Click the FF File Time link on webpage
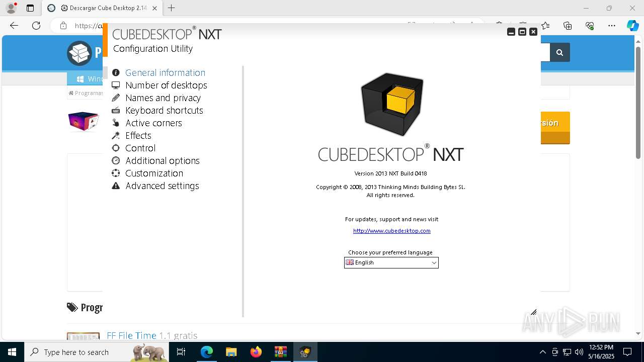 pos(131,335)
